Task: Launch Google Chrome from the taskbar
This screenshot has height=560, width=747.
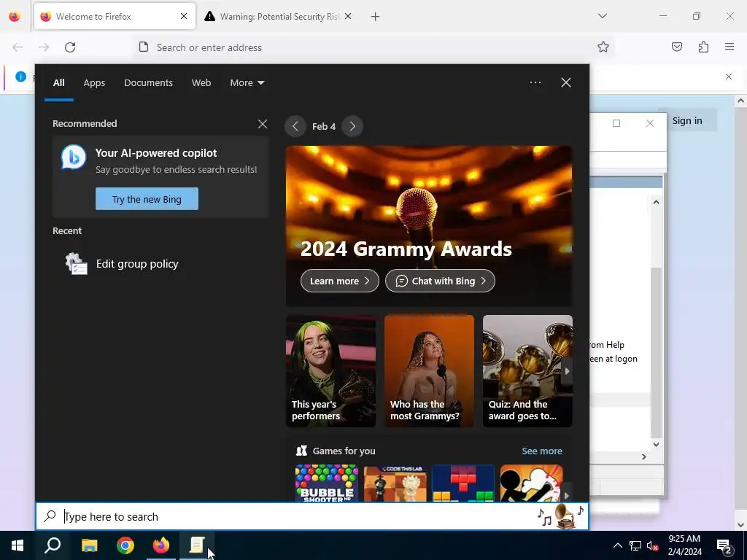Action: [125, 545]
